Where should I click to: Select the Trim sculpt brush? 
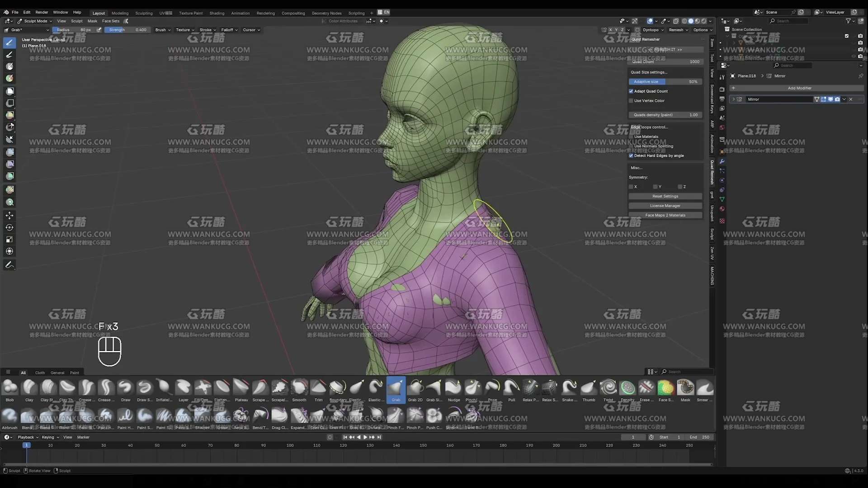(318, 390)
